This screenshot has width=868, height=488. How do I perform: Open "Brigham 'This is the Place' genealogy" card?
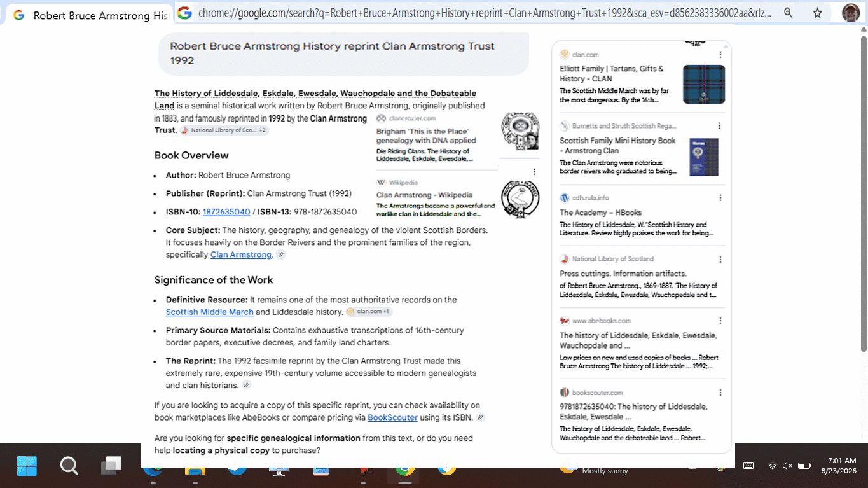coord(426,136)
